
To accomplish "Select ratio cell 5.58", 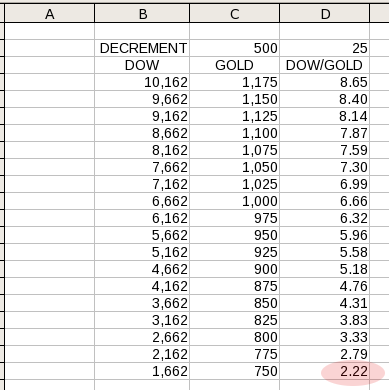I will click(325, 252).
